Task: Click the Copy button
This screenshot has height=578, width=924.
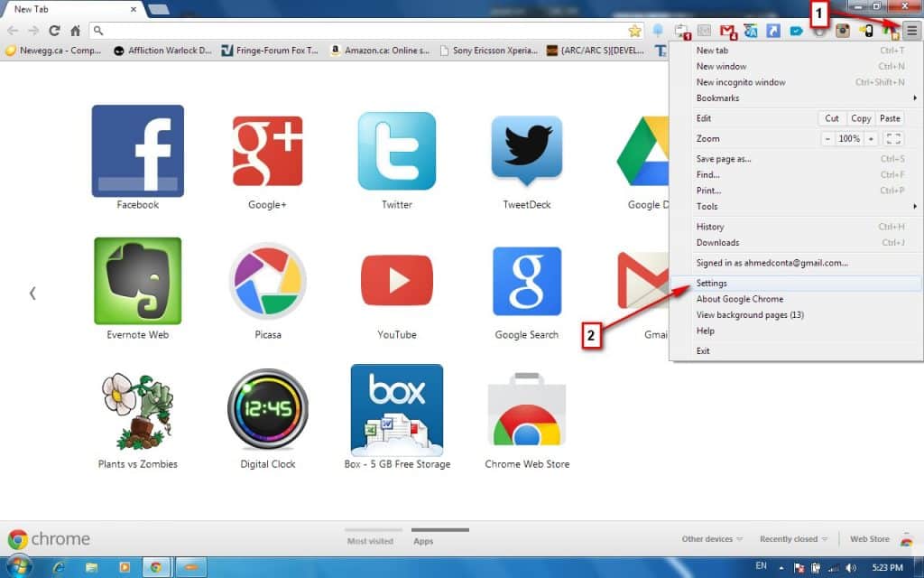Action: coord(861,118)
